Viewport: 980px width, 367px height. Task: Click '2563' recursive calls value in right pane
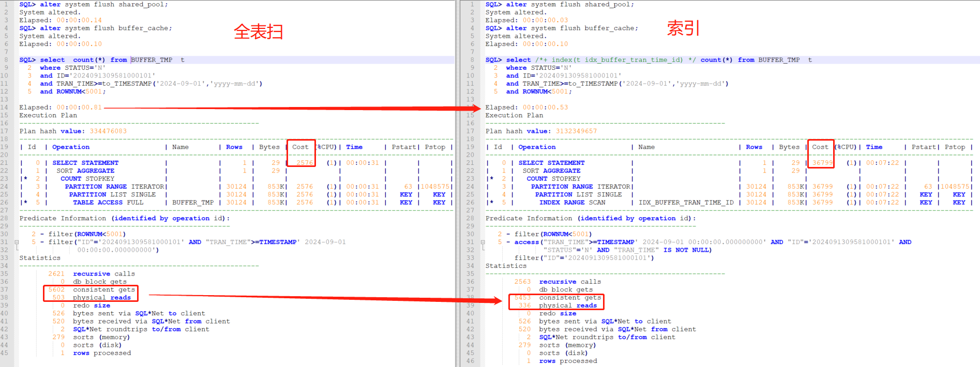coord(522,282)
